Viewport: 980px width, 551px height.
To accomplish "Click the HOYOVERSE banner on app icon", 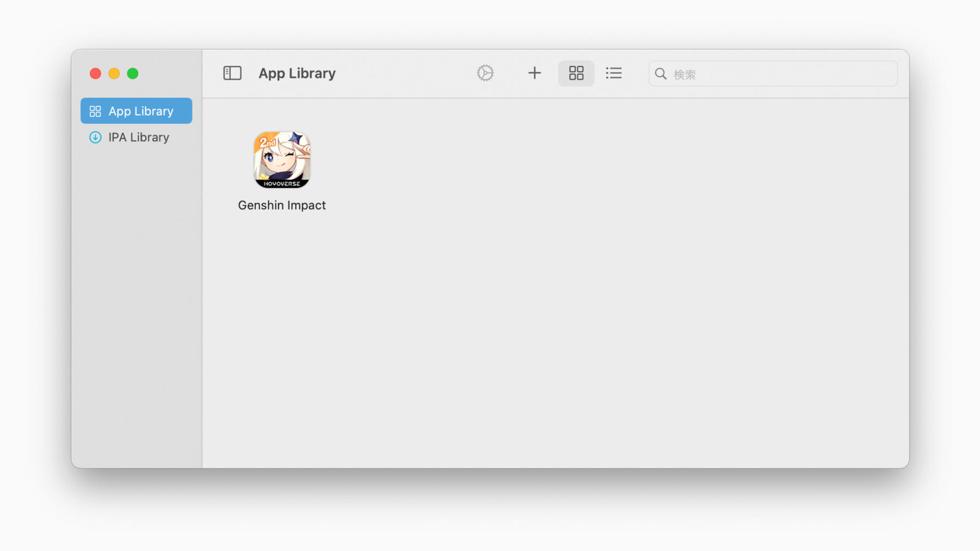I will point(282,184).
